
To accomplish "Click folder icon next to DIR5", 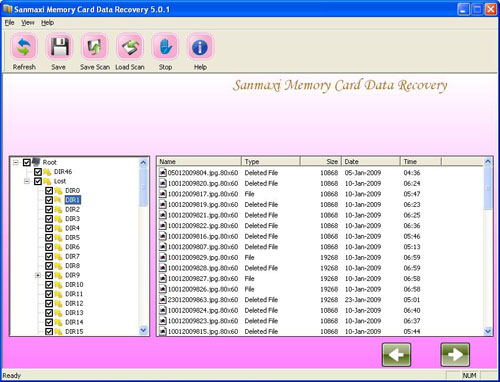I will [x=59, y=238].
